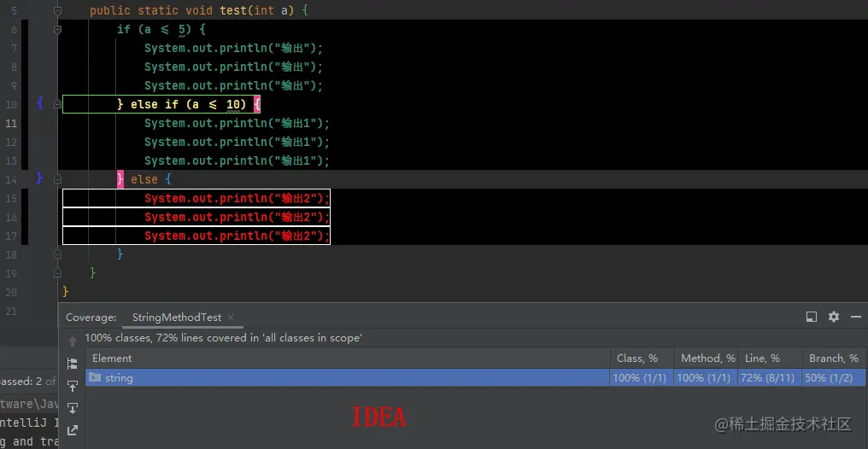Click the println 输出 statement on line 9
Image resolution: width=868 pixels, height=449 pixels.
(x=233, y=85)
